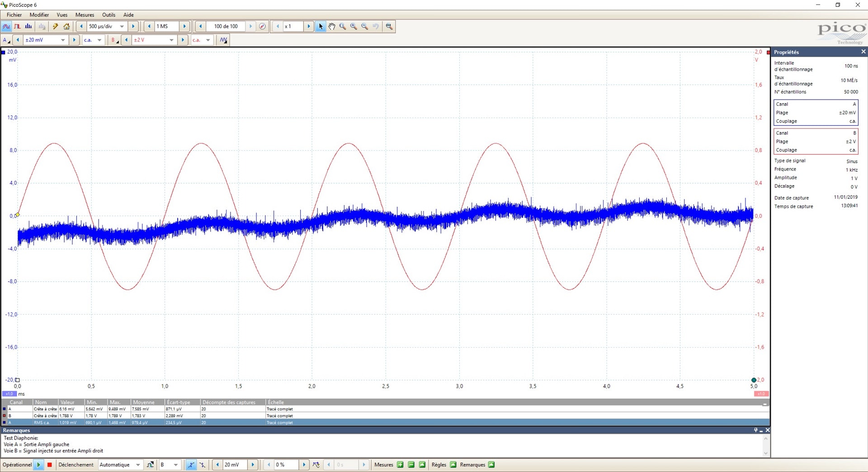Click the yellow trigger marker diamond
868x472 pixels.
pyautogui.click(x=18, y=215)
